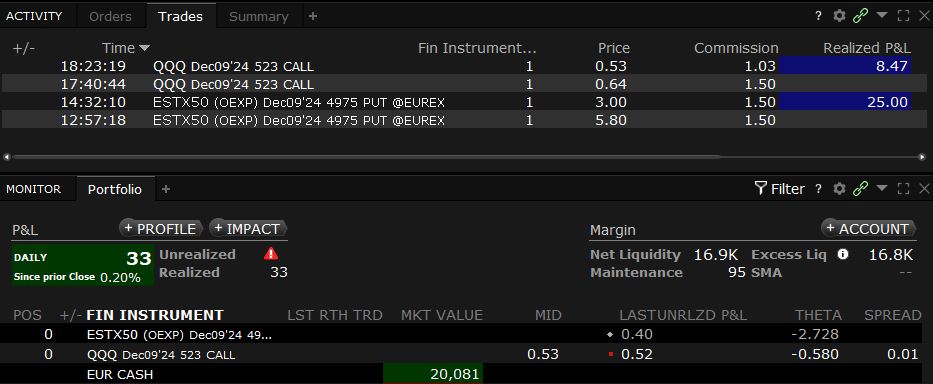Open Activity panel settings gear
Viewport: 933px width, 384px height.
(839, 16)
